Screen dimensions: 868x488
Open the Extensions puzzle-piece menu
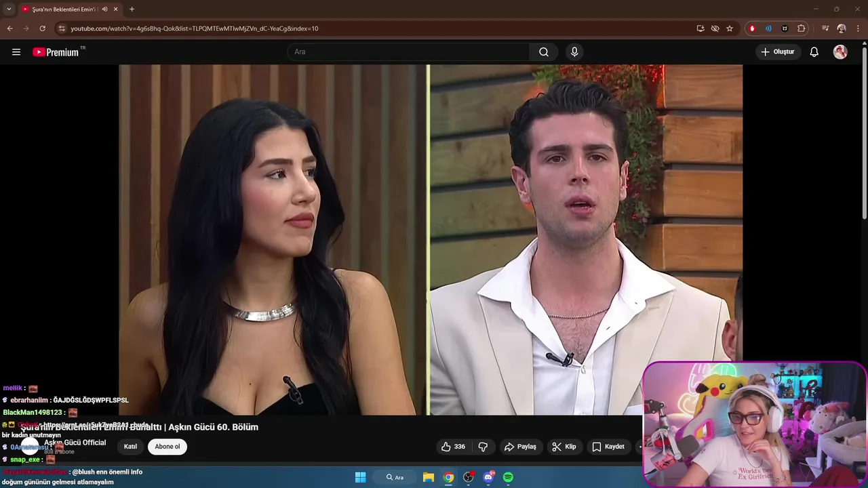coord(801,28)
